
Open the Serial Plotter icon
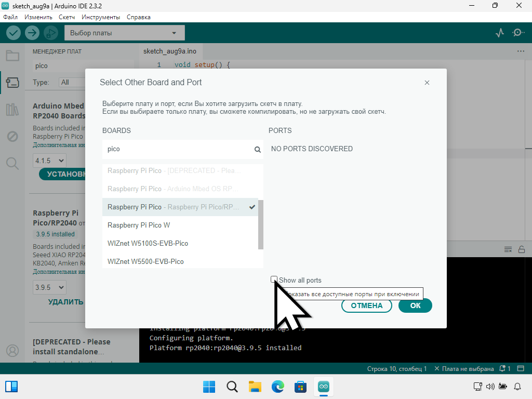499,33
